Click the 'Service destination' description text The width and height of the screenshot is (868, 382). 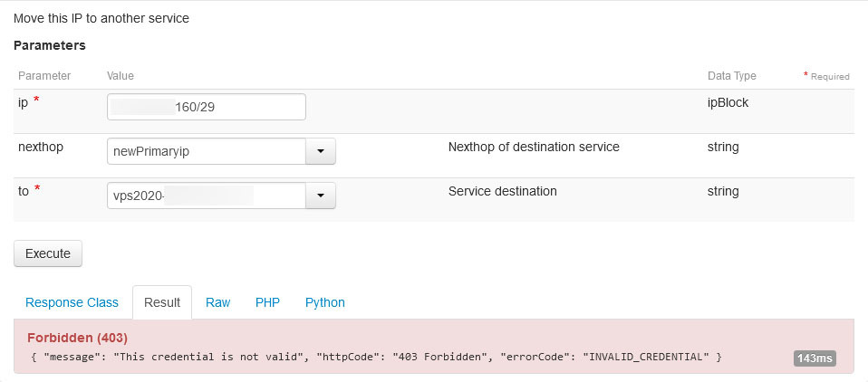[x=502, y=191]
